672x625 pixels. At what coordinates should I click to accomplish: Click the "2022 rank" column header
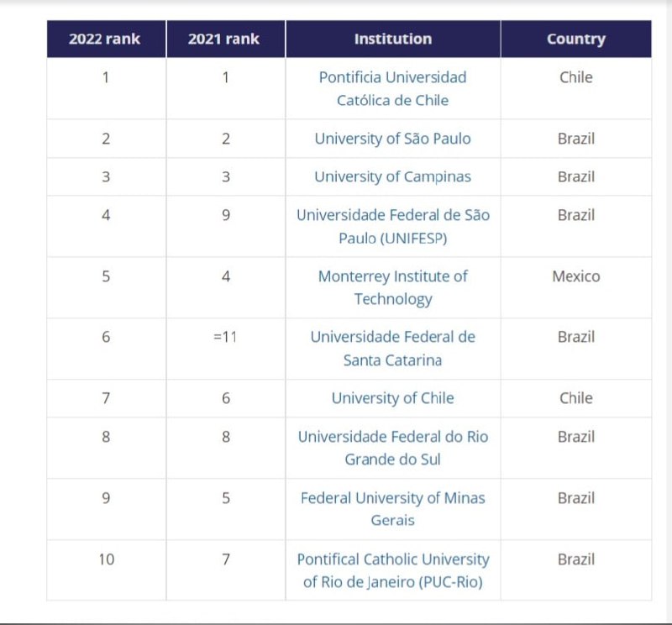point(105,39)
